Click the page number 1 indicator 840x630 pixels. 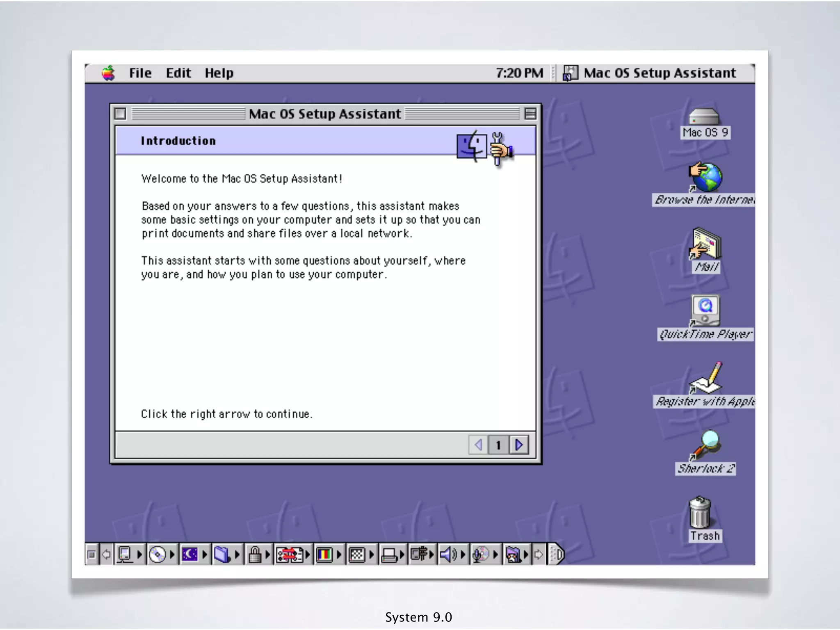(x=498, y=445)
